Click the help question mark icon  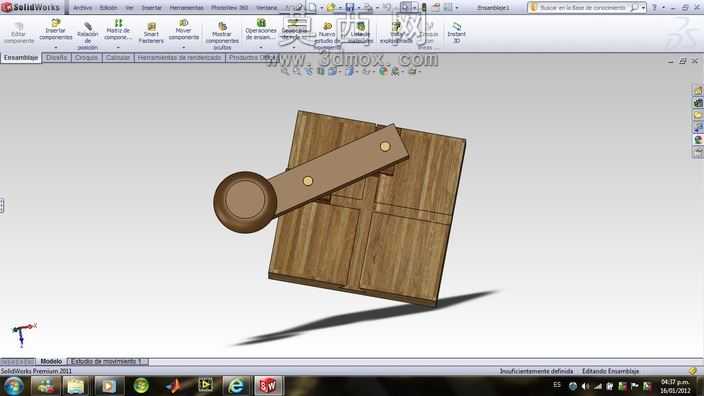click(x=654, y=8)
